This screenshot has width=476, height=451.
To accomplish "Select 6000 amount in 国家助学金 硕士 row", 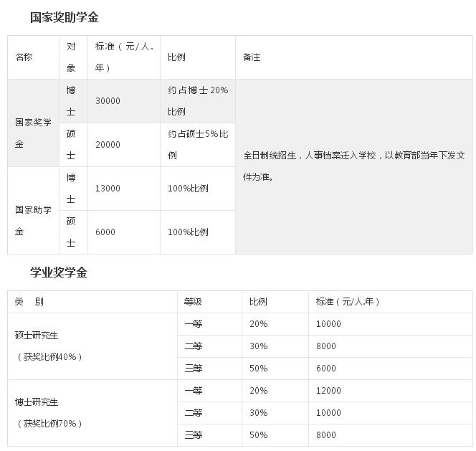I will click(x=105, y=232).
